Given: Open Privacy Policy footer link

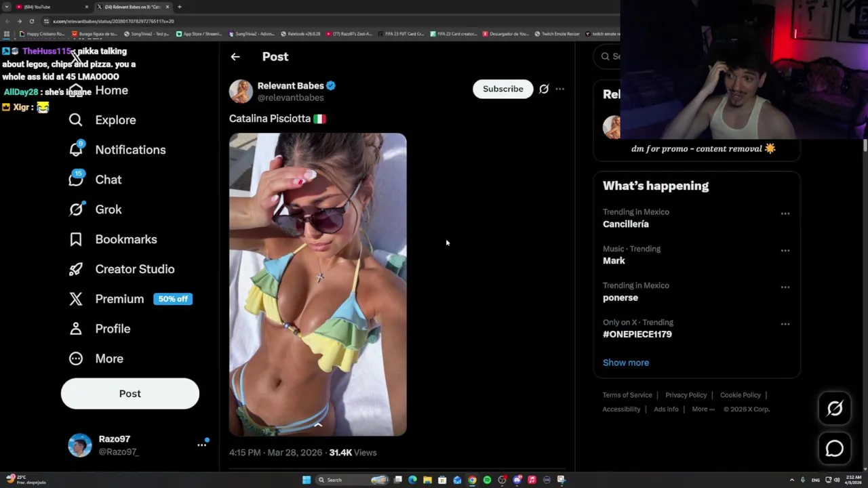Looking at the screenshot, I should [686, 395].
